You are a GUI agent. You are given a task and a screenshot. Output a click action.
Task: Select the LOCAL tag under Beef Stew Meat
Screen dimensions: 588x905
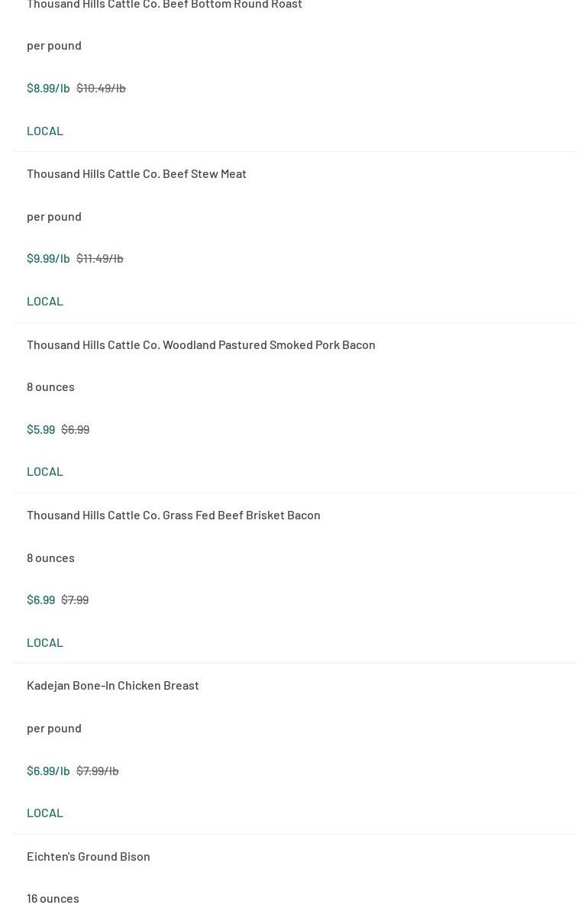coord(45,301)
